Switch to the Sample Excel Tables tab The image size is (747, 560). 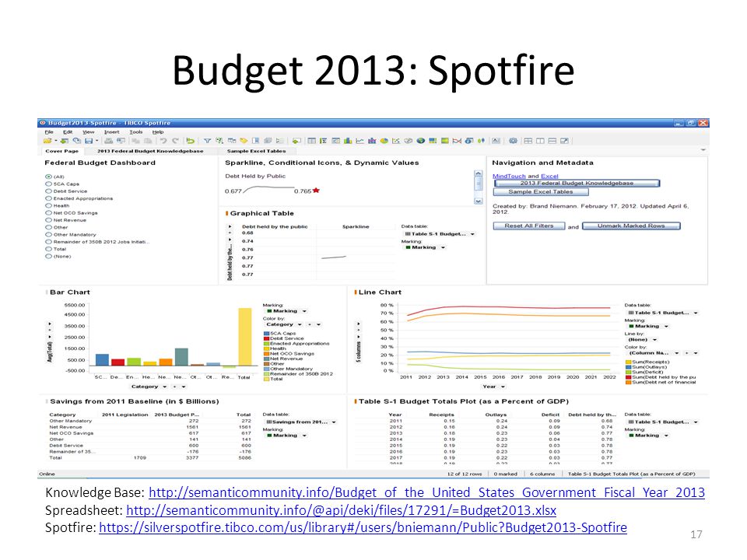(x=256, y=151)
